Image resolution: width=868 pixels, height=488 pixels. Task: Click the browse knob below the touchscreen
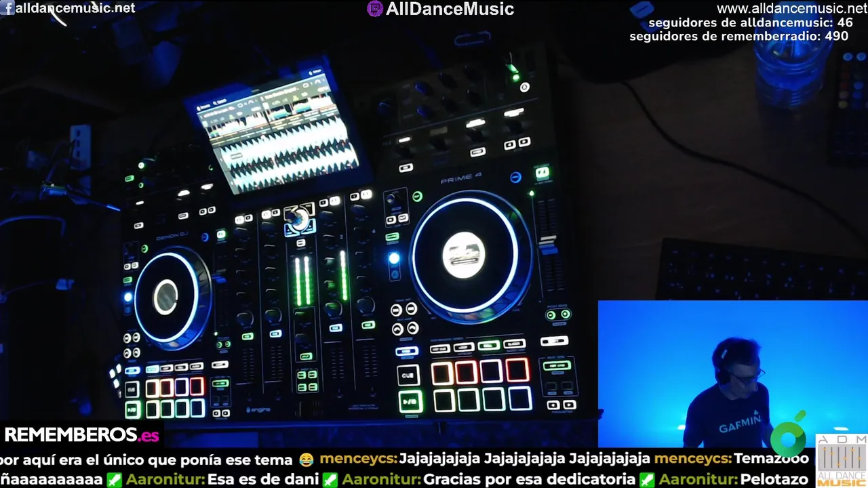[x=297, y=218]
